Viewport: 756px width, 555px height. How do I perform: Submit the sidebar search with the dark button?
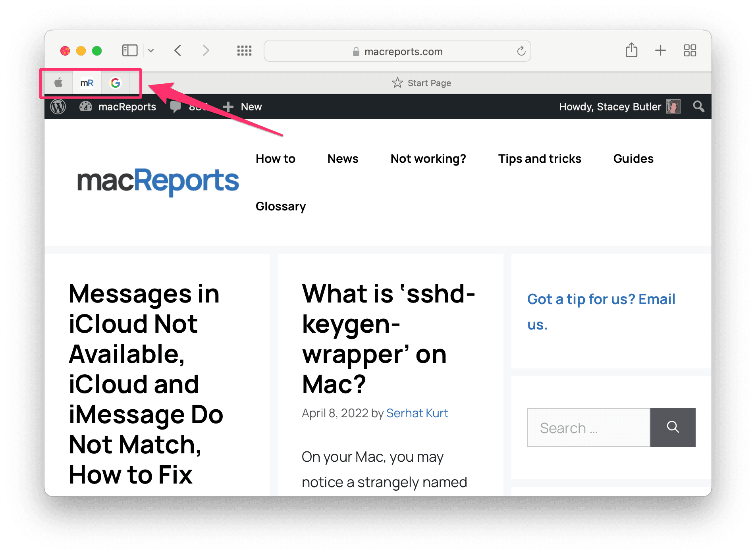(673, 428)
